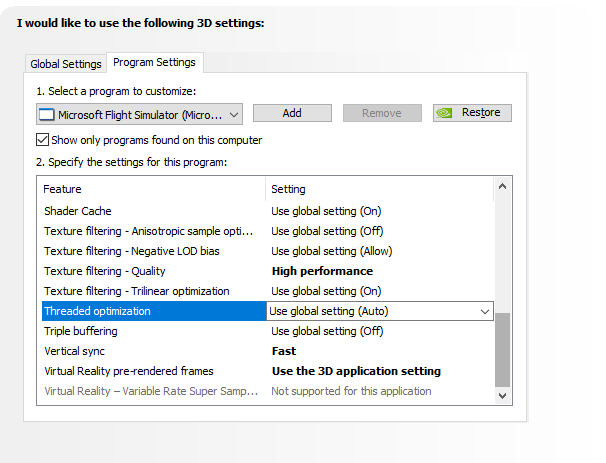Click the Restore button
Viewport: 606px width, 463px height.
tap(472, 113)
